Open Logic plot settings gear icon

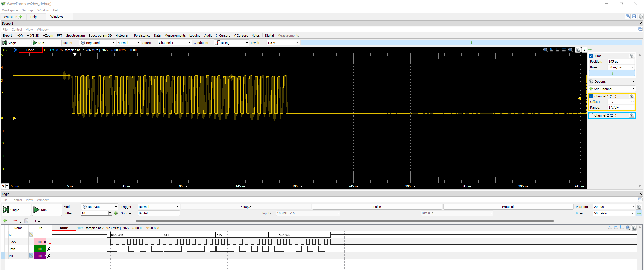[x=634, y=228]
